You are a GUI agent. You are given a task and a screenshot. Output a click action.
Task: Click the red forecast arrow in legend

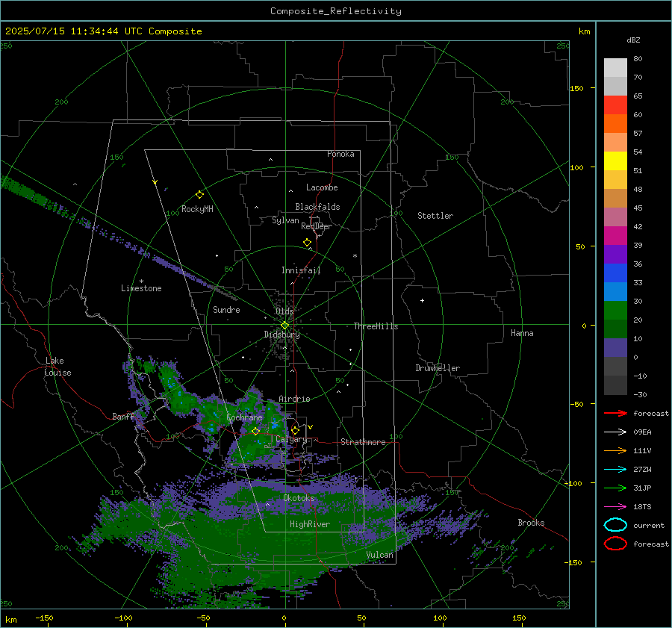click(x=615, y=413)
